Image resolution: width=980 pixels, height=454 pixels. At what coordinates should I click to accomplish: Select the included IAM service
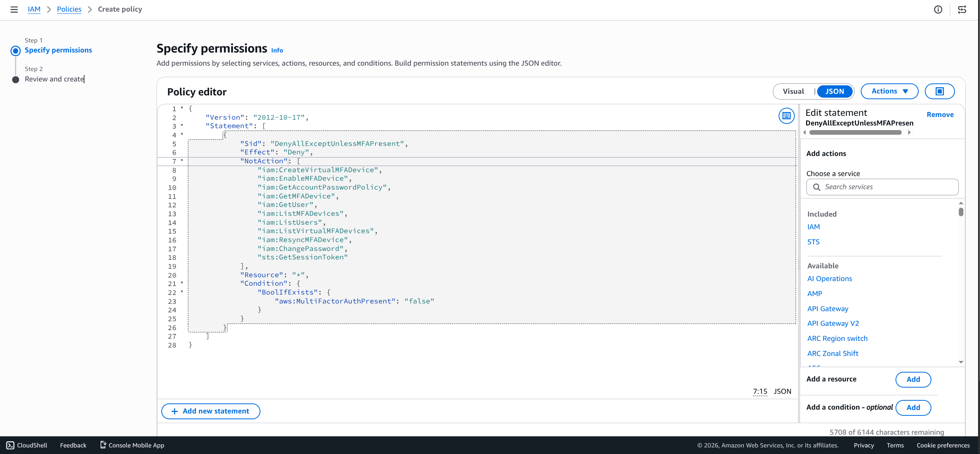click(x=813, y=227)
